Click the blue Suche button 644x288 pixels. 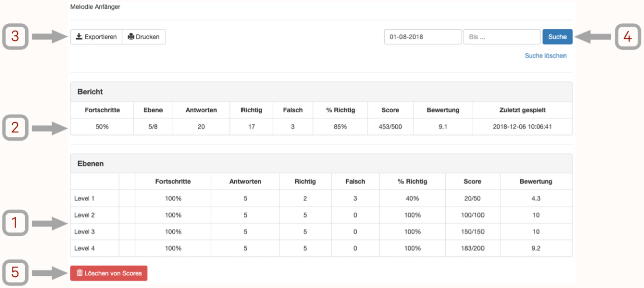[x=557, y=37]
